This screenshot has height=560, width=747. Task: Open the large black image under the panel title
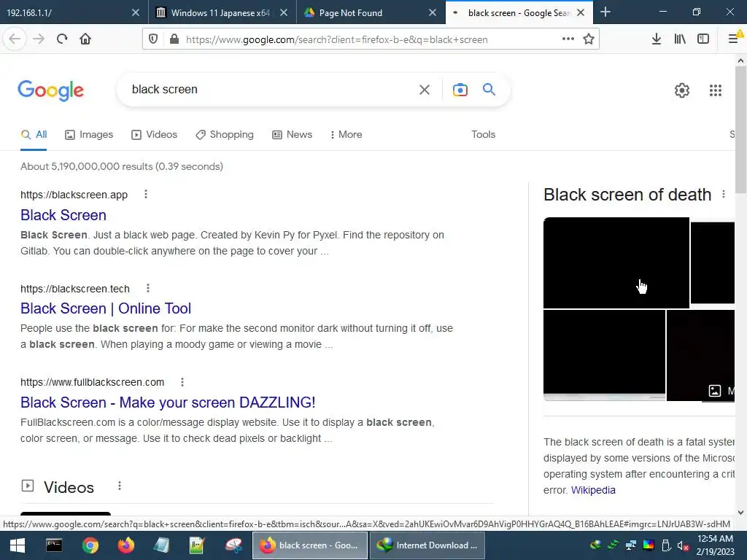click(616, 262)
